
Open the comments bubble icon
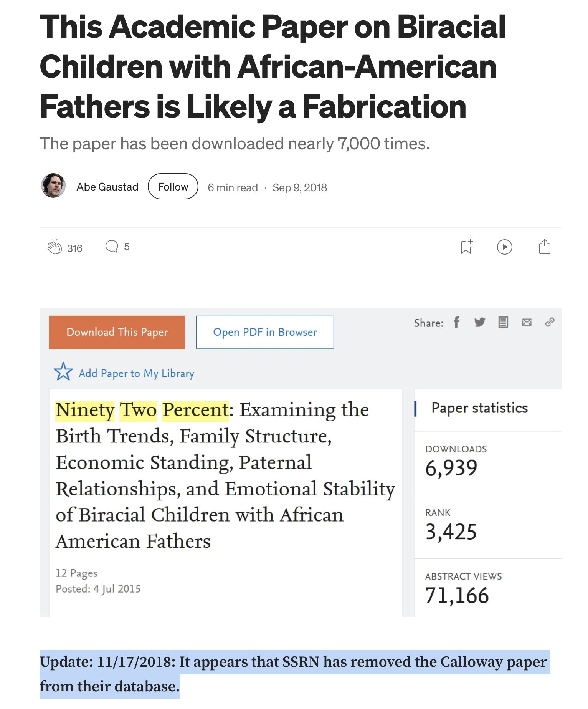click(112, 246)
